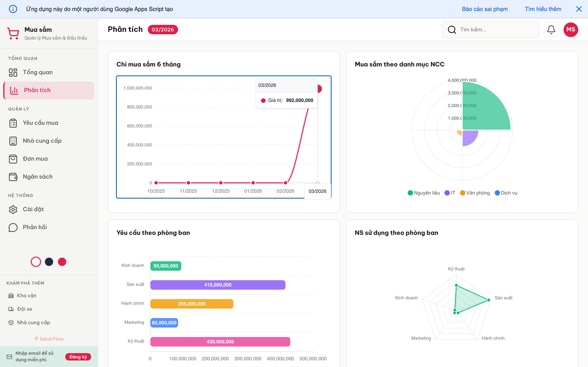Open Cài đặt settings gear icon
588x367 pixels.
(13, 209)
